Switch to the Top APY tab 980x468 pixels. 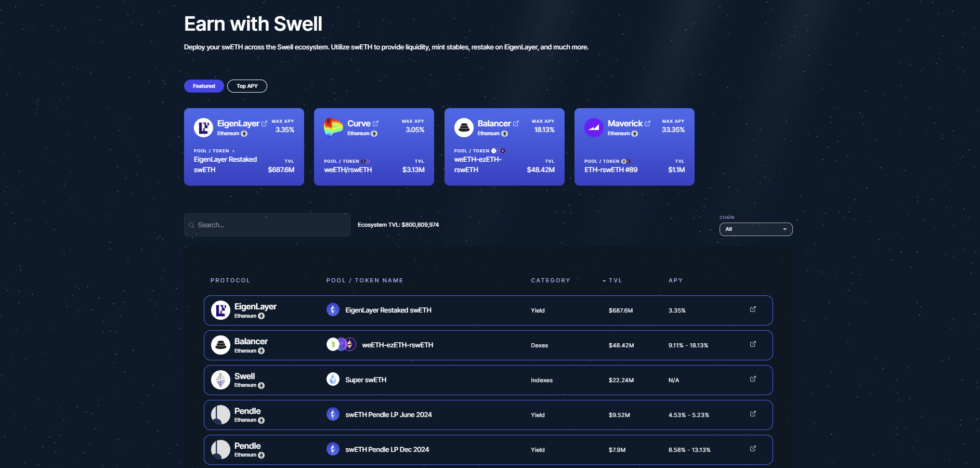click(x=247, y=86)
